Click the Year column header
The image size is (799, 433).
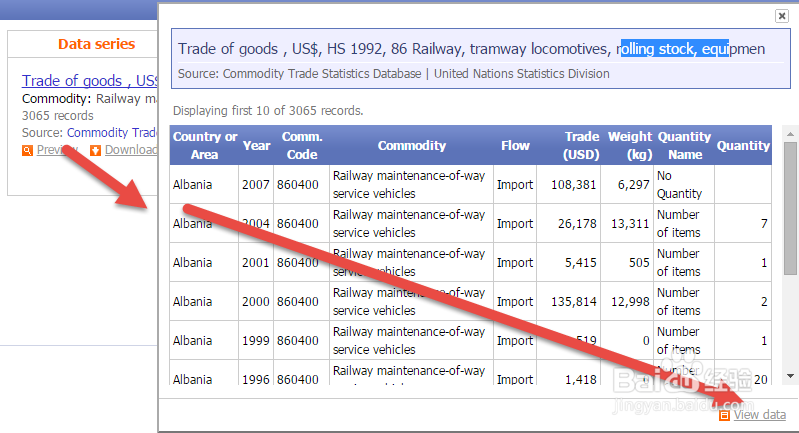256,145
